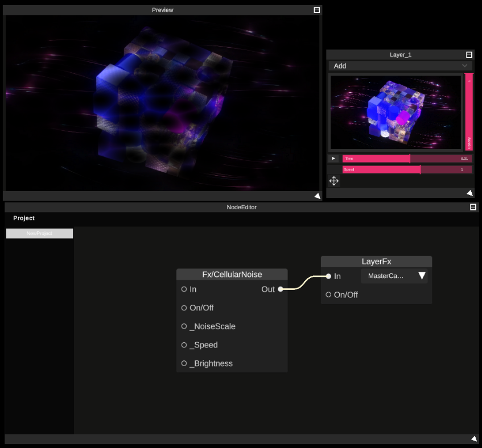Image resolution: width=482 pixels, height=448 pixels.
Task: Click the resize arrow at the NodeEditor corner
Action: [x=474, y=438]
